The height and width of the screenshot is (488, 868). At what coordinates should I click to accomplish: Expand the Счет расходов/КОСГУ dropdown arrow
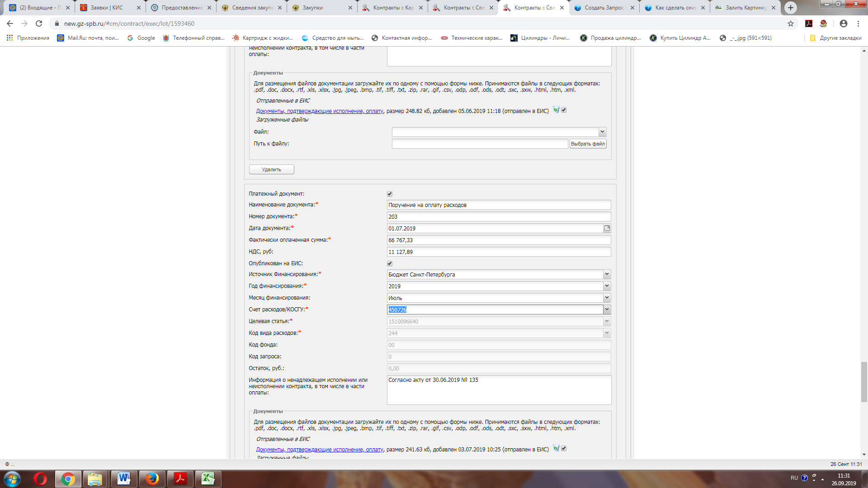coord(607,310)
